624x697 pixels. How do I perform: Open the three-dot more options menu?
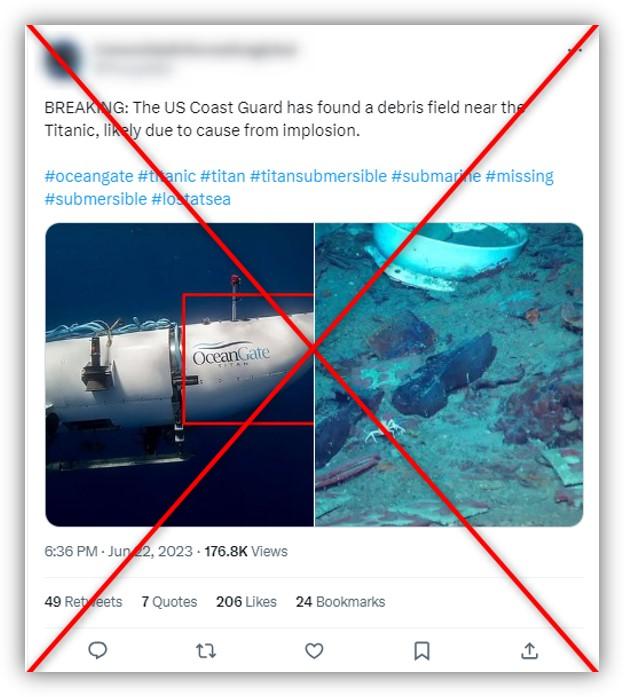tap(575, 51)
